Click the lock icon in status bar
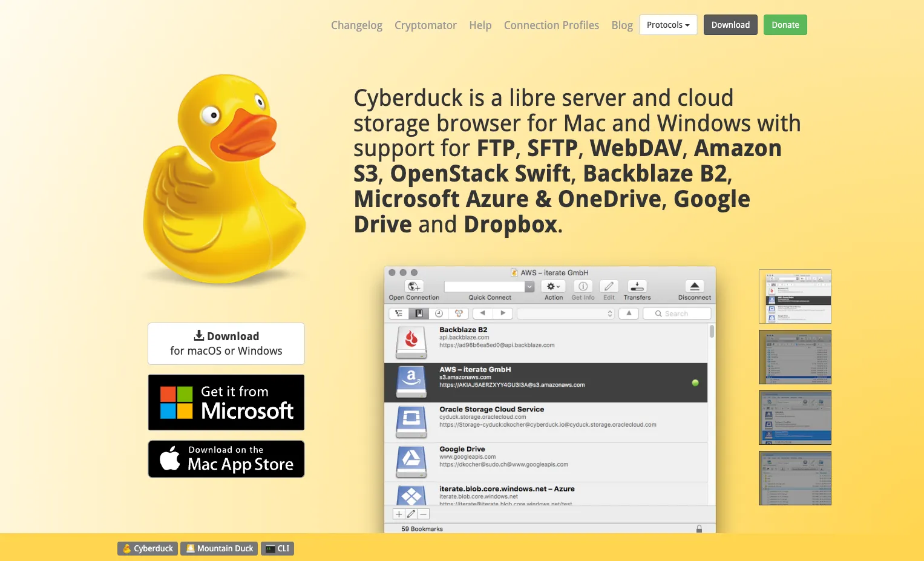924x561 pixels. click(x=699, y=529)
